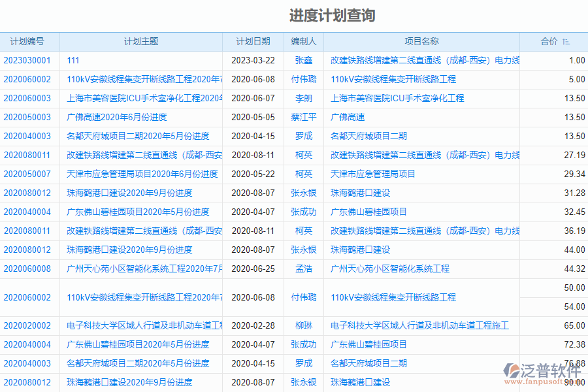Sort by the 项目名称 column header
Screen dimensions: 588x392
(423, 41)
